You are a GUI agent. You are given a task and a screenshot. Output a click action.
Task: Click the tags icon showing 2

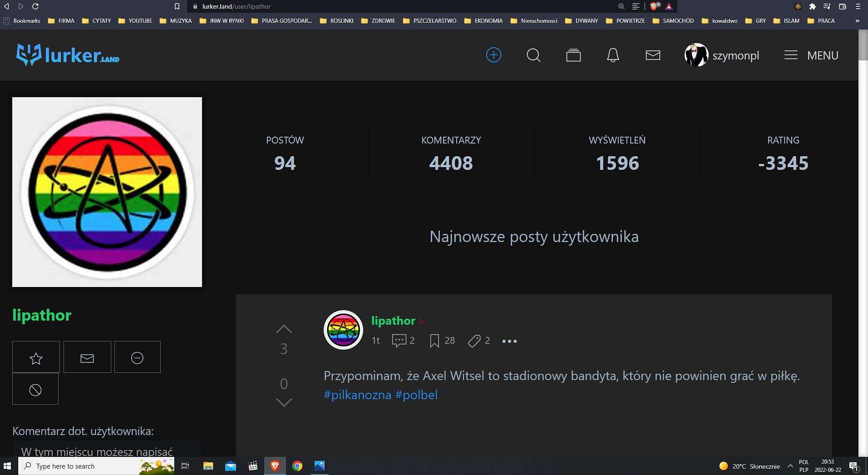(479, 341)
